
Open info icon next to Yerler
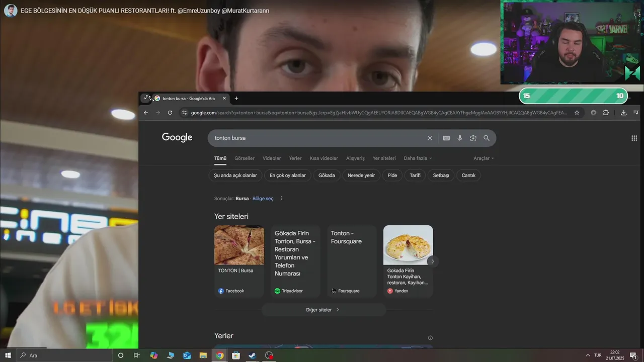click(430, 338)
